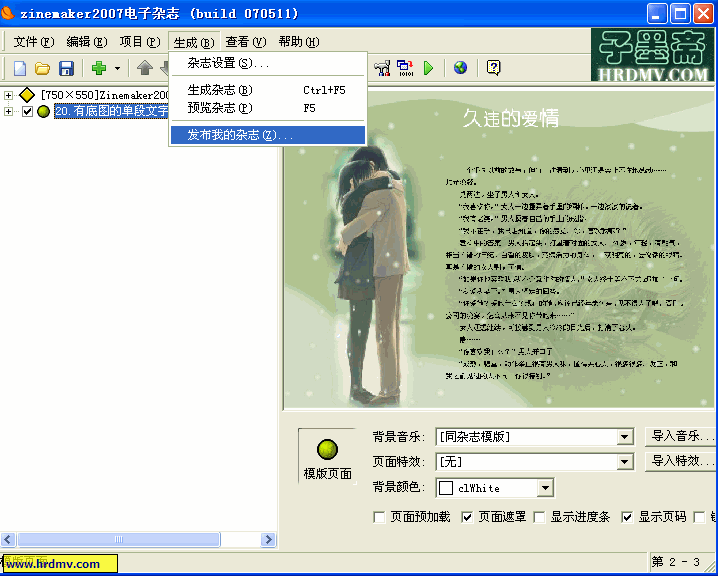Enable the 显示进度条 checkbox
This screenshot has height=576, width=718.
click(x=539, y=517)
